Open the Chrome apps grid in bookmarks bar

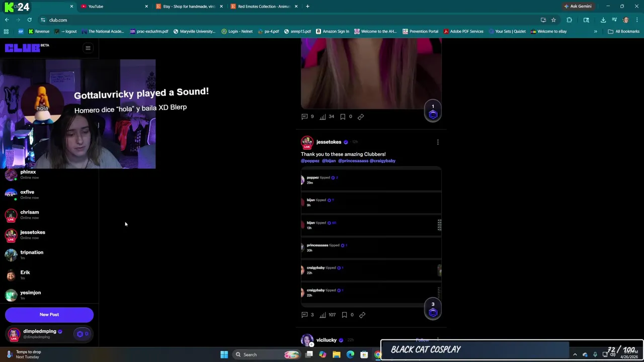(6, 31)
